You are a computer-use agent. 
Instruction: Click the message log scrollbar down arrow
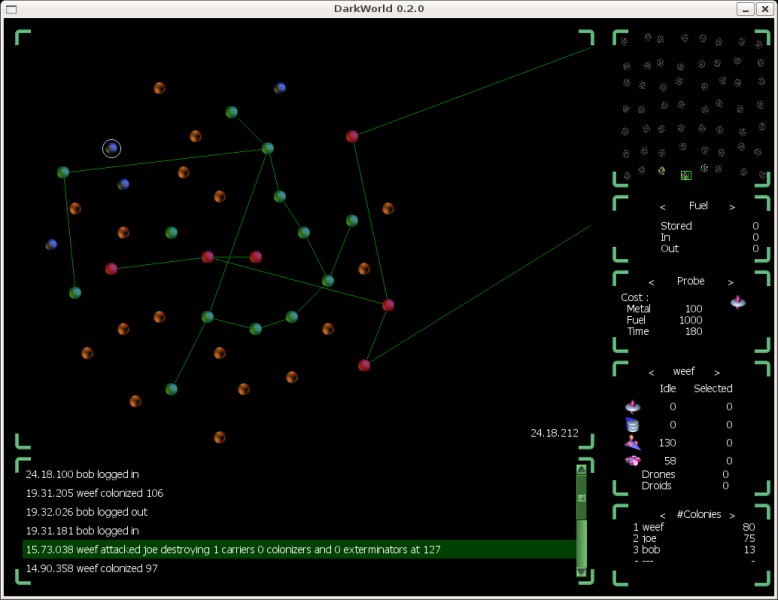point(581,571)
